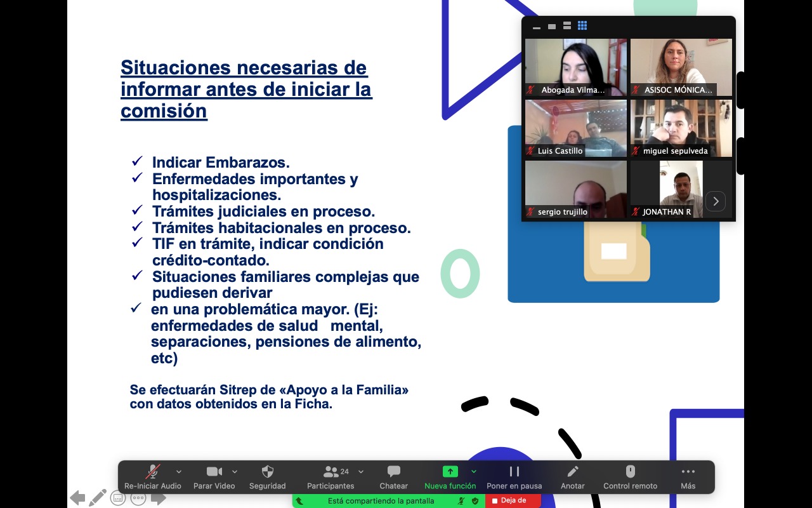Click the bullet 'Trámites habitacionales en proceso.'
Image resolution: width=812 pixels, height=508 pixels.
282,228
